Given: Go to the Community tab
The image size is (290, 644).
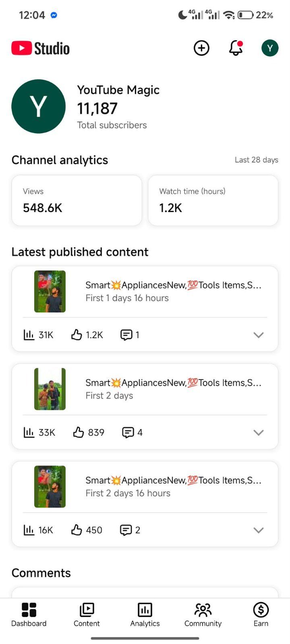Looking at the screenshot, I should coord(203,615).
